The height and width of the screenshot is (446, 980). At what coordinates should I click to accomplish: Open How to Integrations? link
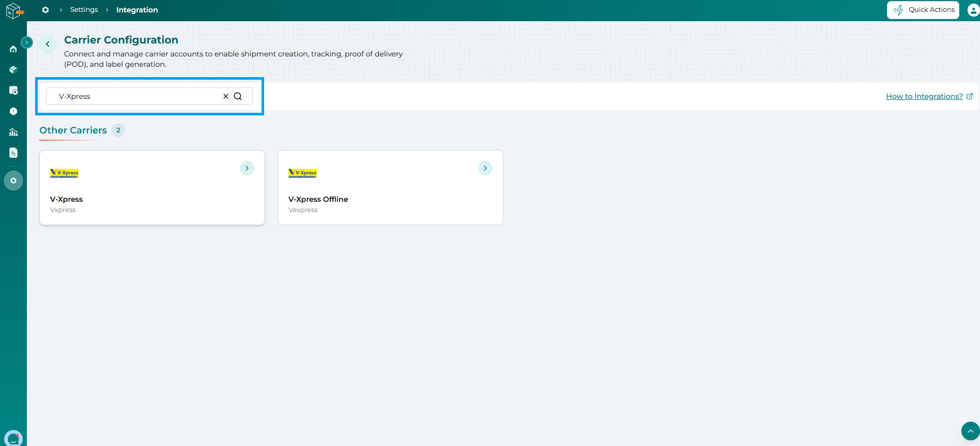[929, 96]
